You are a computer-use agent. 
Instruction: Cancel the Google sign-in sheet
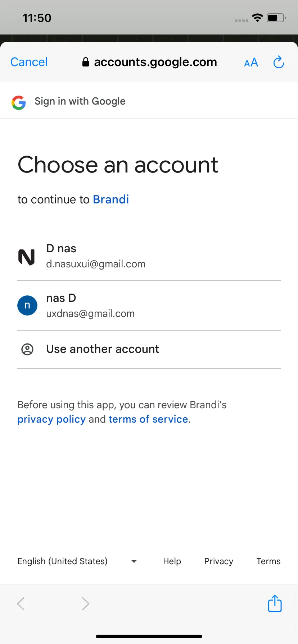[29, 62]
